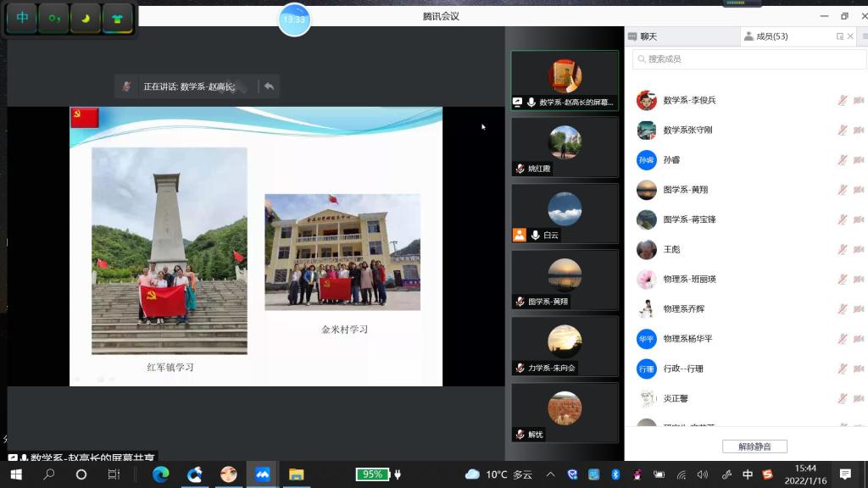Launch Microsoft Edge from taskbar
The width and height of the screenshot is (868, 488).
(x=161, y=474)
